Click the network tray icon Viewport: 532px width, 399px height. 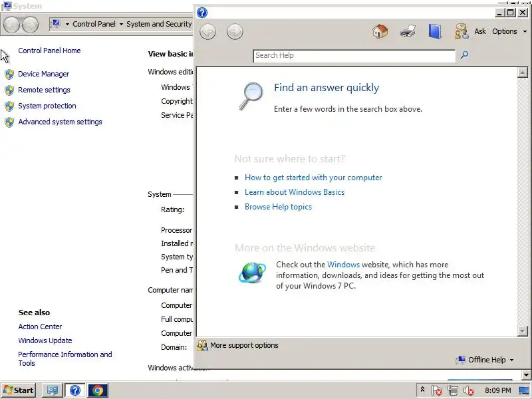coord(453,390)
